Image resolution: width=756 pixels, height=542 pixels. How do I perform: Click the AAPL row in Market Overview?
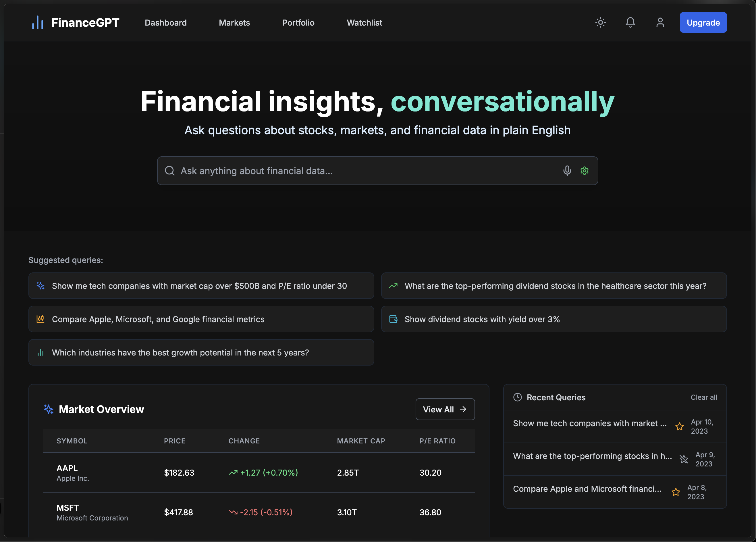pyautogui.click(x=259, y=473)
